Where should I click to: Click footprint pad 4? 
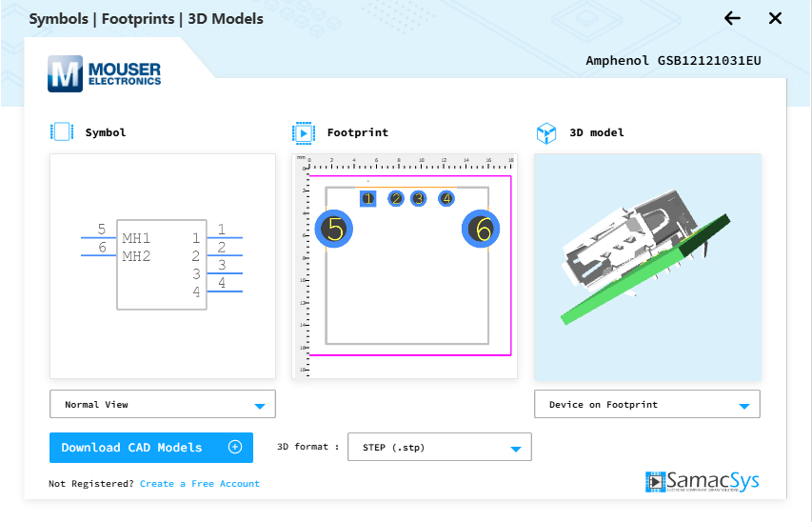pos(446,198)
